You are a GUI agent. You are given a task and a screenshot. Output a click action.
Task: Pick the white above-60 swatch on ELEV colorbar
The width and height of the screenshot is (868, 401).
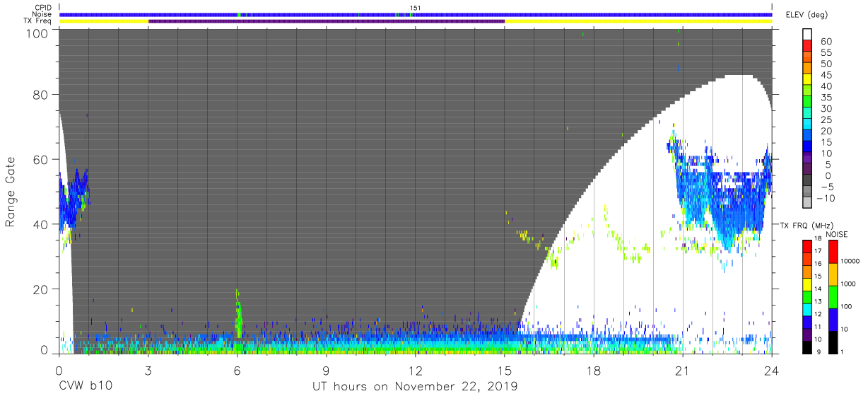point(808,35)
